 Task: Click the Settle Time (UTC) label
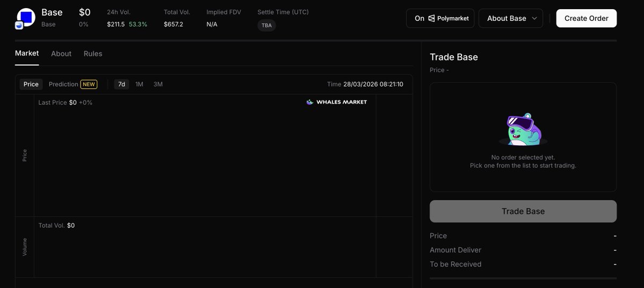coord(283,12)
